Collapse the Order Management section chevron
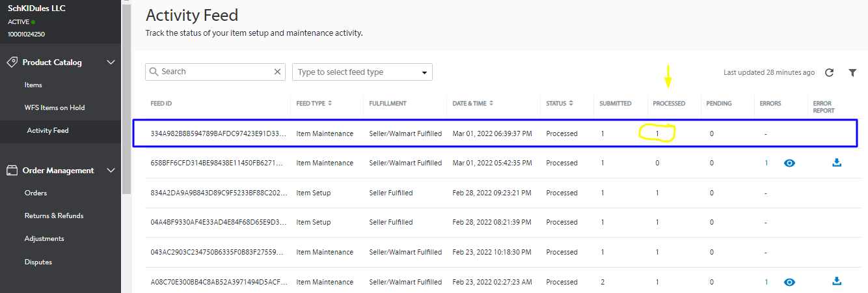This screenshot has height=293, width=868. (x=111, y=171)
